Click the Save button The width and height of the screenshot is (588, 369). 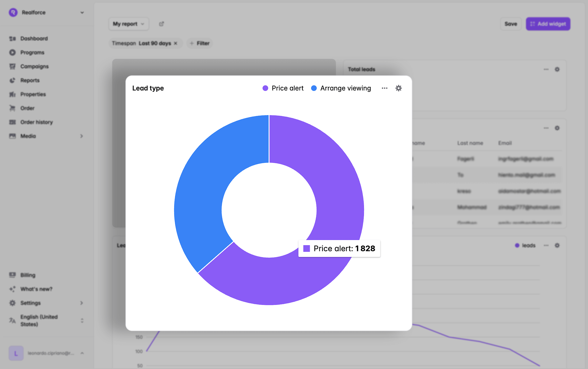coord(511,24)
